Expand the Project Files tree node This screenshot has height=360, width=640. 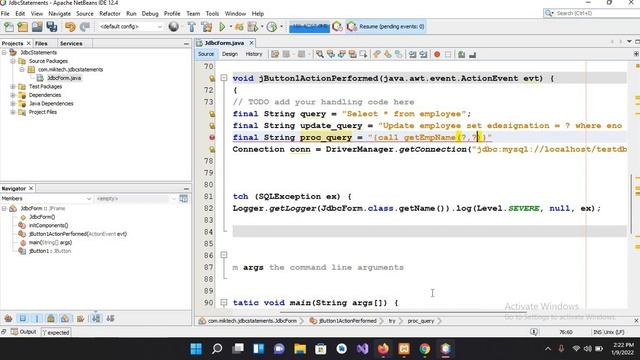(13, 112)
